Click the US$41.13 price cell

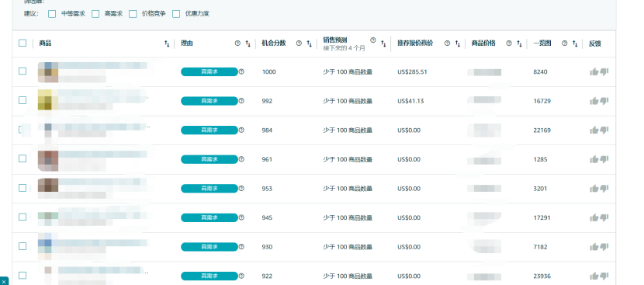(x=410, y=101)
